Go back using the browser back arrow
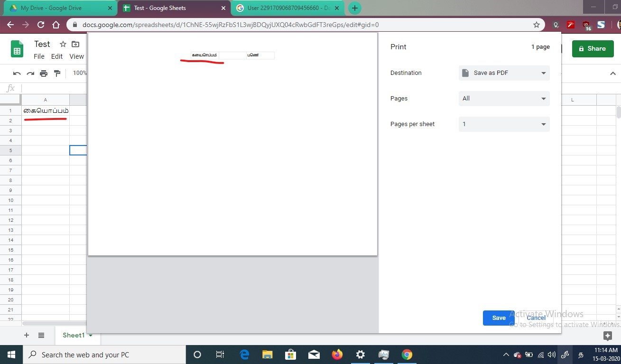The image size is (621, 364). coord(10,25)
